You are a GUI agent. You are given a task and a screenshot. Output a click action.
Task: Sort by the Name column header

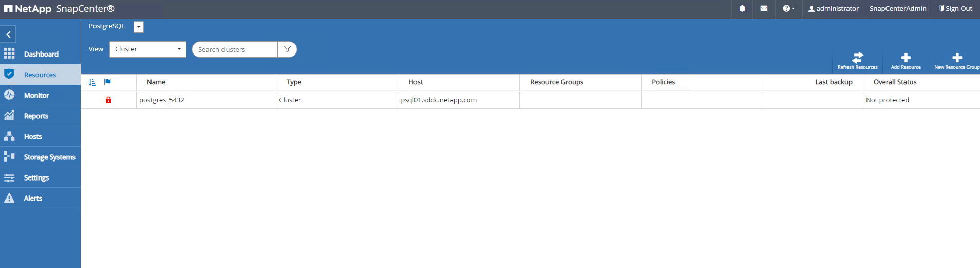[x=156, y=82]
